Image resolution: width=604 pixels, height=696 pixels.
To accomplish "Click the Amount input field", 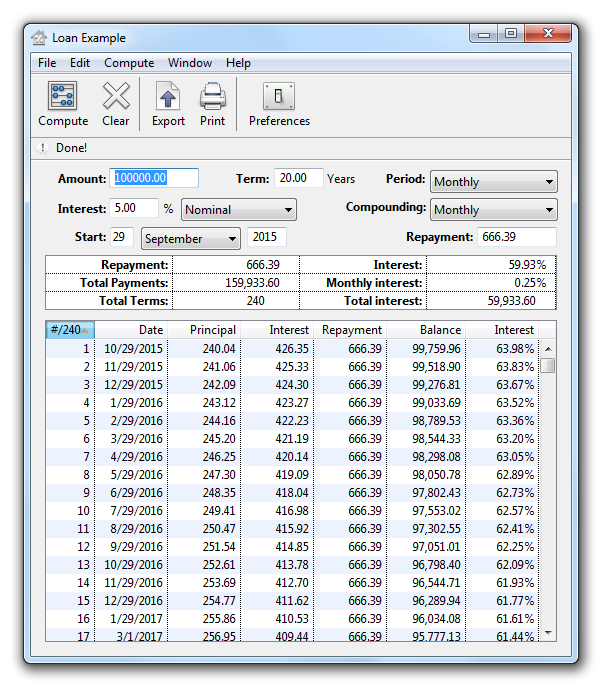I will (154, 178).
